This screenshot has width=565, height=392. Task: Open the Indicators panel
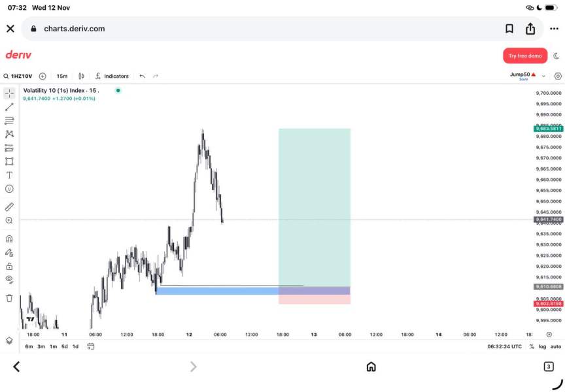click(112, 76)
